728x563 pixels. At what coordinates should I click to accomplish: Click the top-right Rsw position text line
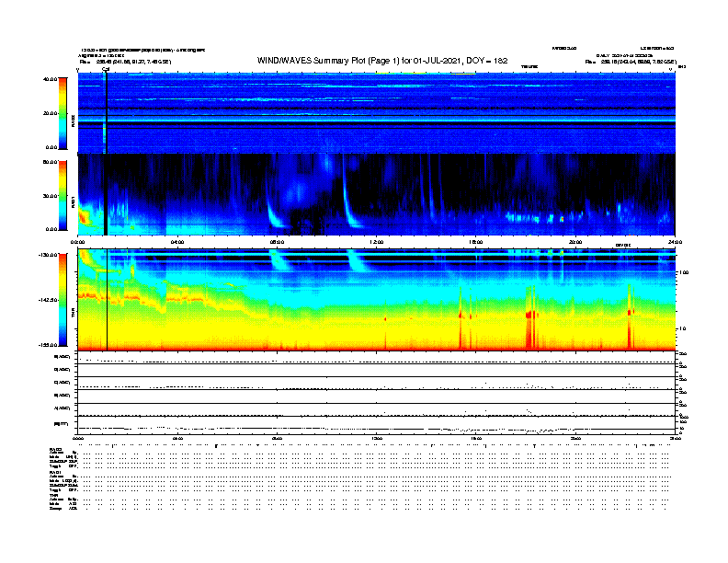click(631, 62)
